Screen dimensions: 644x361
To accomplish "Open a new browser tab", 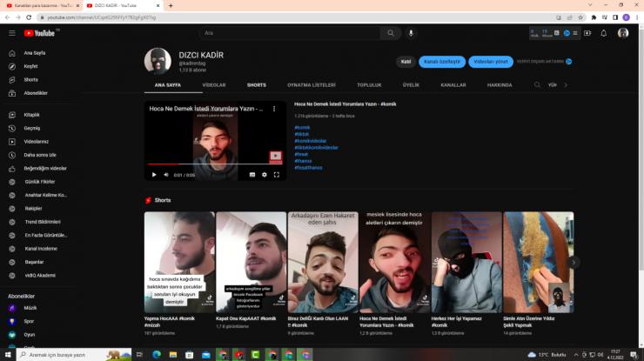I will coord(171,5).
